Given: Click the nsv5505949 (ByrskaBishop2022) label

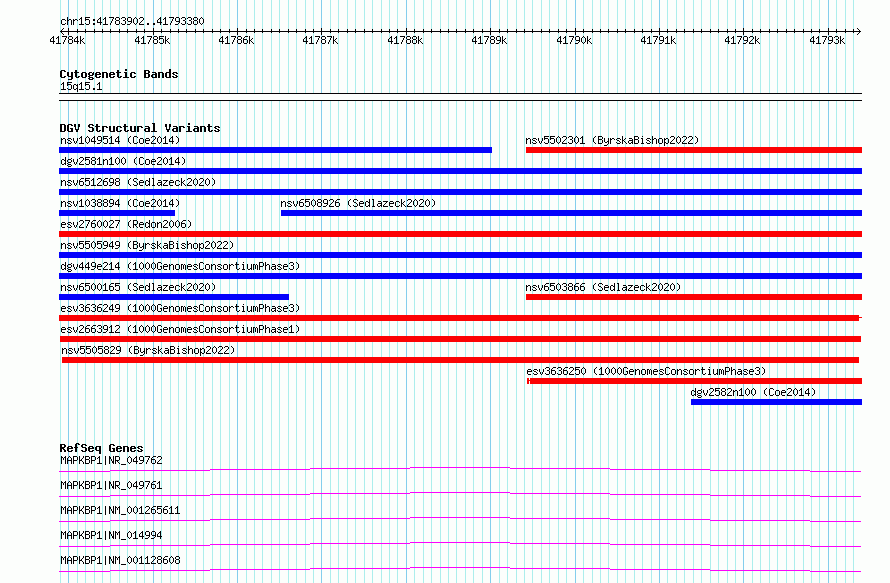Looking at the screenshot, I should coord(147,245).
